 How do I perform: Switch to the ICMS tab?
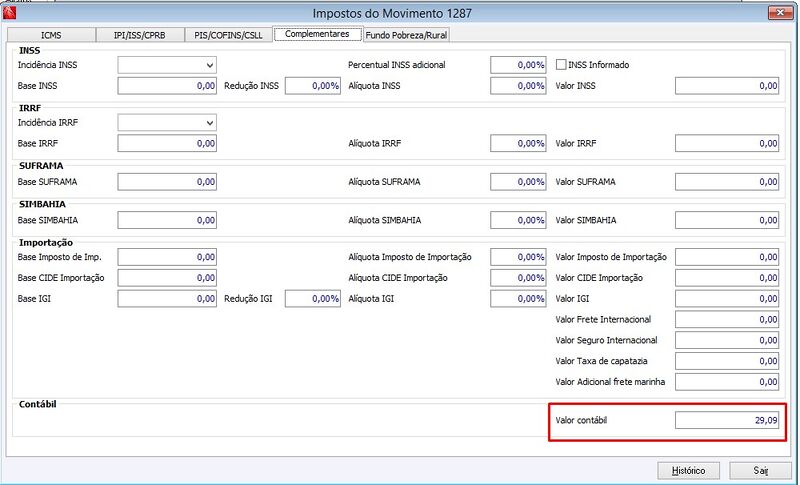51,35
